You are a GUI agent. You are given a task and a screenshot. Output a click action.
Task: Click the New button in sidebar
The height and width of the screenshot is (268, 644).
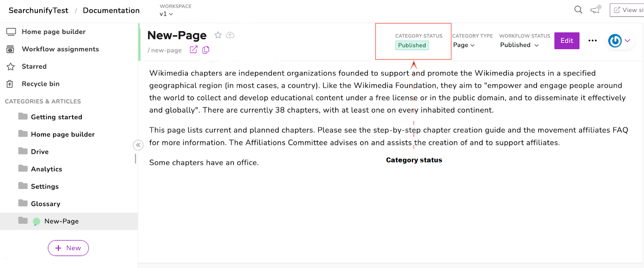pyautogui.click(x=68, y=248)
